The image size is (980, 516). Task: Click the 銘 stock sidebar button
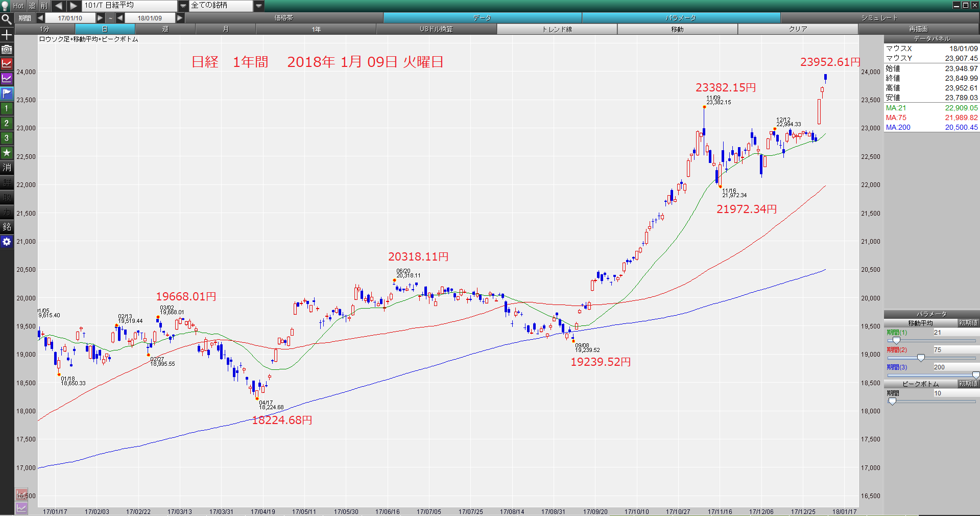tap(7, 227)
